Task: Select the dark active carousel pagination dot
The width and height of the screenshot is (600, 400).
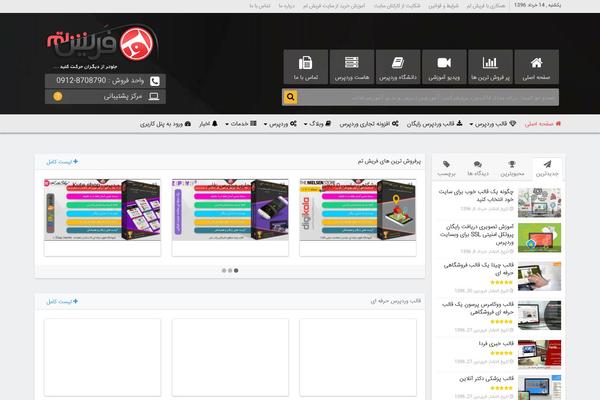Action: tap(236, 270)
